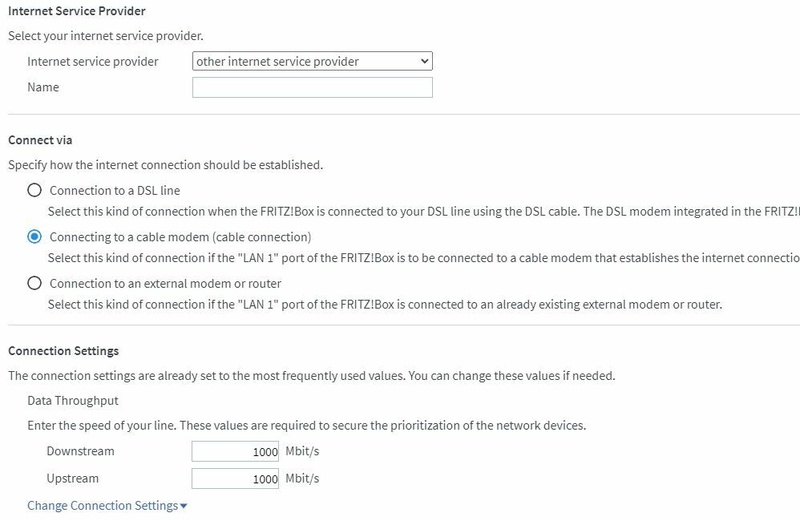This screenshot has width=800, height=521.
Task: Choose the external modem or router radio button
Action: coord(35,283)
